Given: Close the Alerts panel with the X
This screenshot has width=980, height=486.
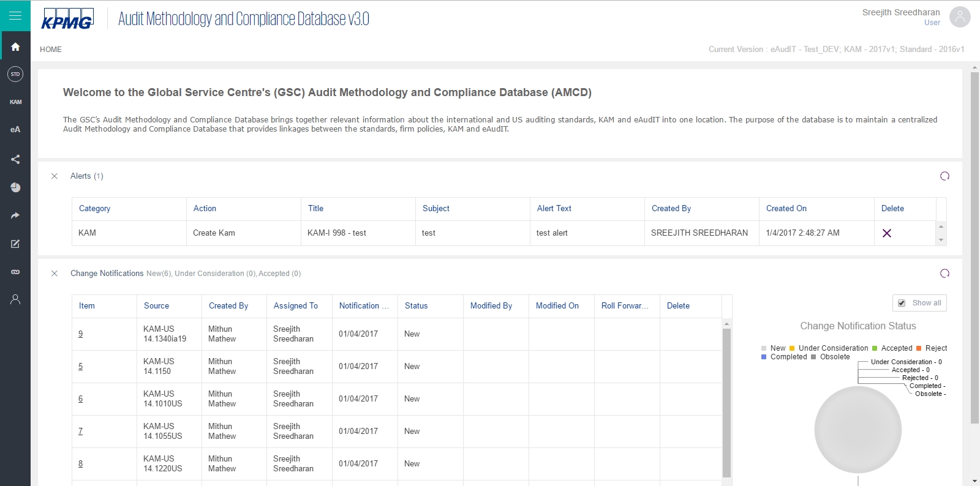Looking at the screenshot, I should tap(55, 176).
